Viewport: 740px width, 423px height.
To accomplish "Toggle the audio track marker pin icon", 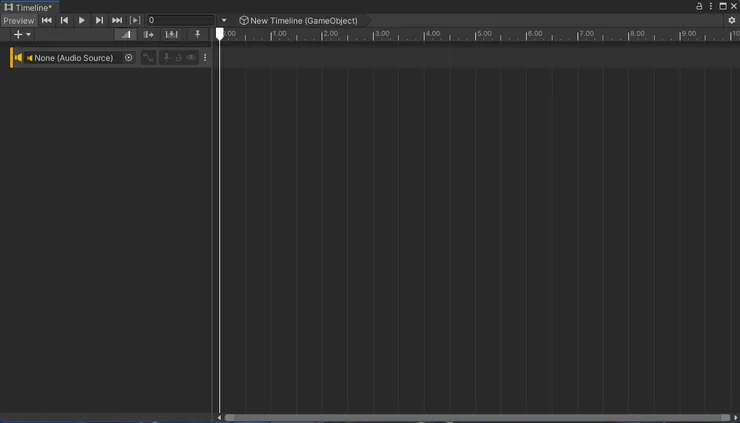I will [167, 58].
